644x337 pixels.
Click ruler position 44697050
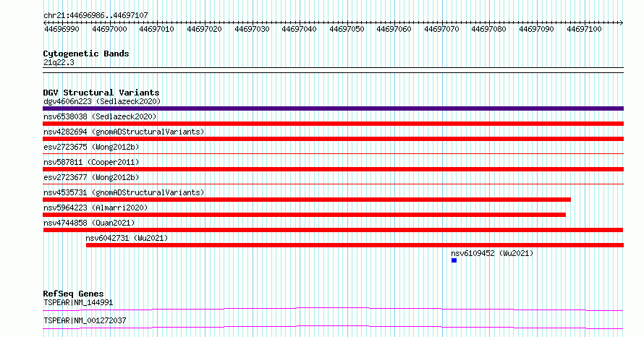(x=347, y=29)
